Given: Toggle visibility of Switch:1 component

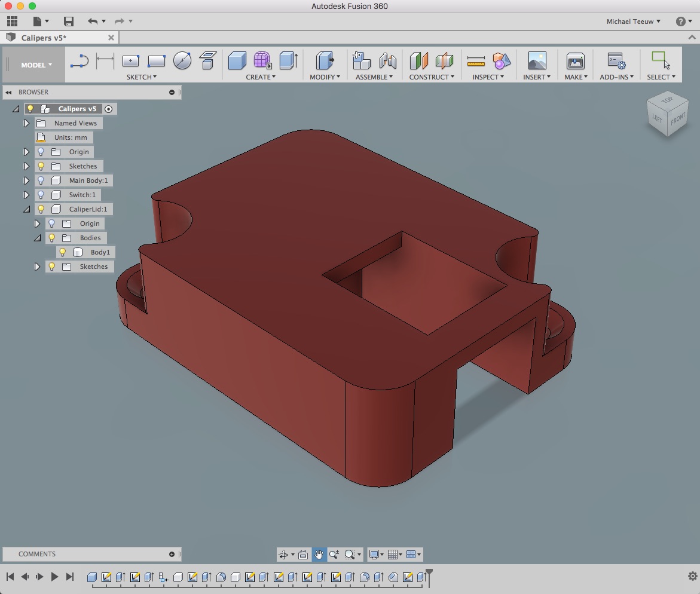Looking at the screenshot, I should (x=41, y=195).
